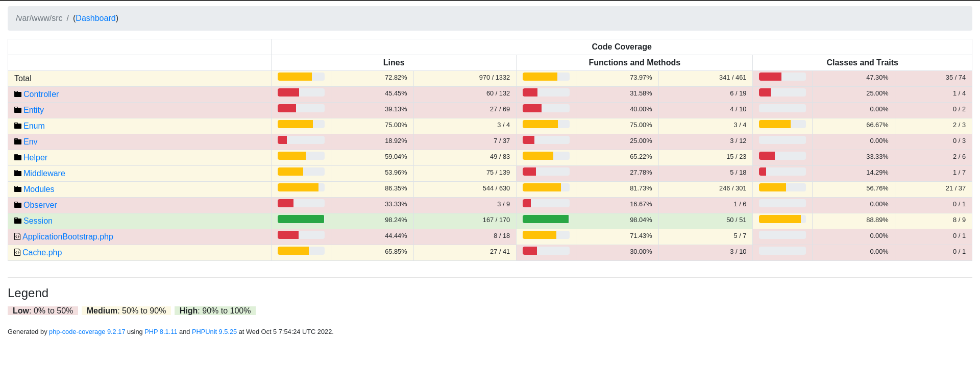
Task: Click the 72.82% total lines percentage
Action: 396,78
